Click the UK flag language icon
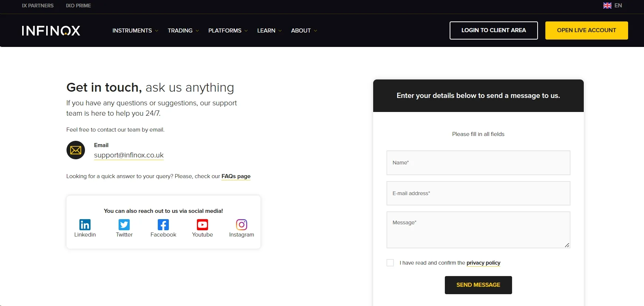 (x=607, y=6)
